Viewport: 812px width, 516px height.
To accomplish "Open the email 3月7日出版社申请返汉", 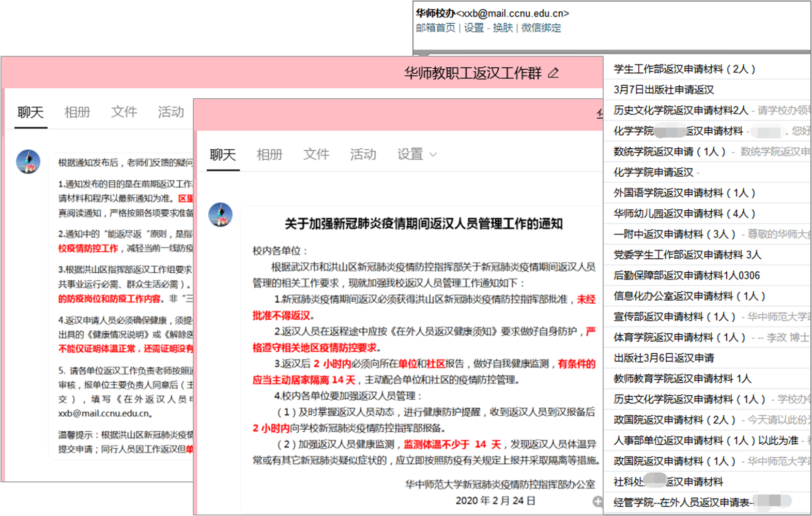I will 664,90.
